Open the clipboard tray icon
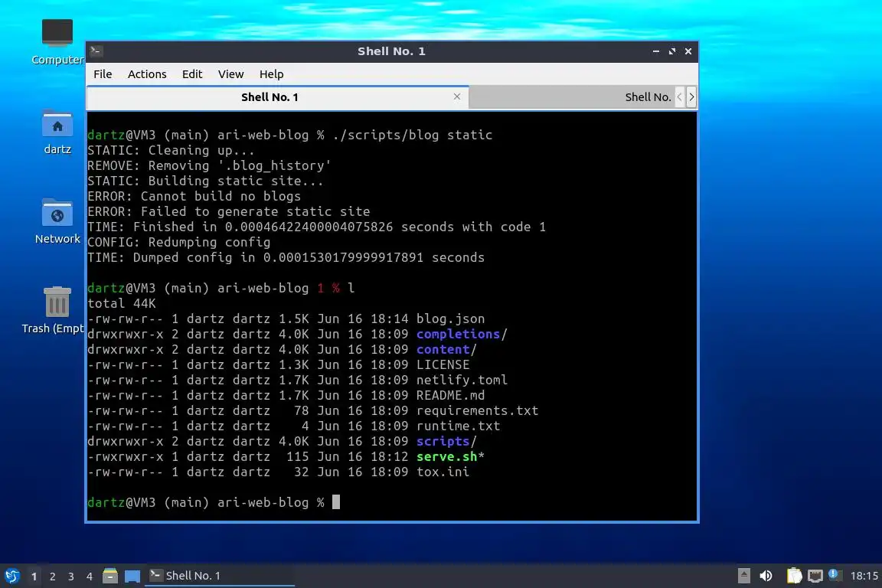 click(794, 576)
